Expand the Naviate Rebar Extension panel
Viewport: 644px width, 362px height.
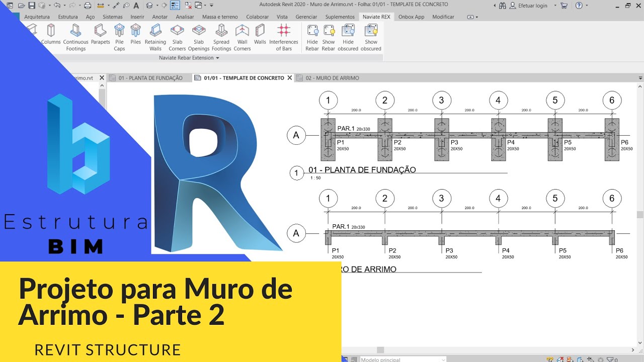[x=189, y=58]
